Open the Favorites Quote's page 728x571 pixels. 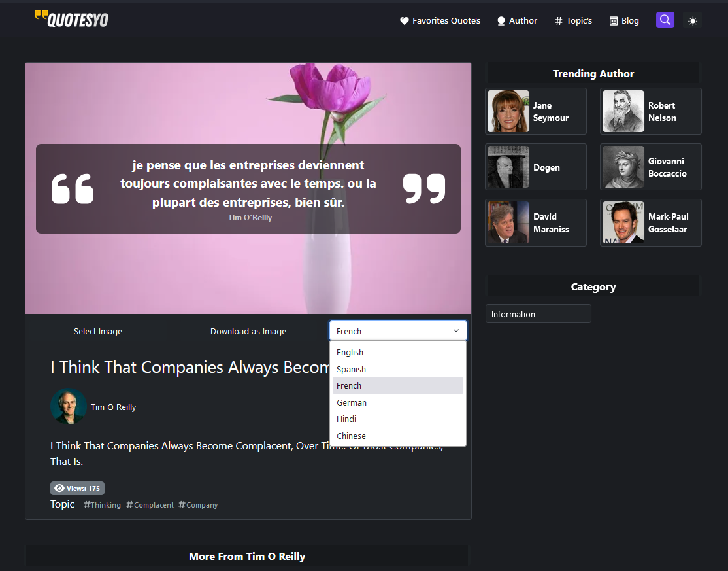[x=440, y=21]
